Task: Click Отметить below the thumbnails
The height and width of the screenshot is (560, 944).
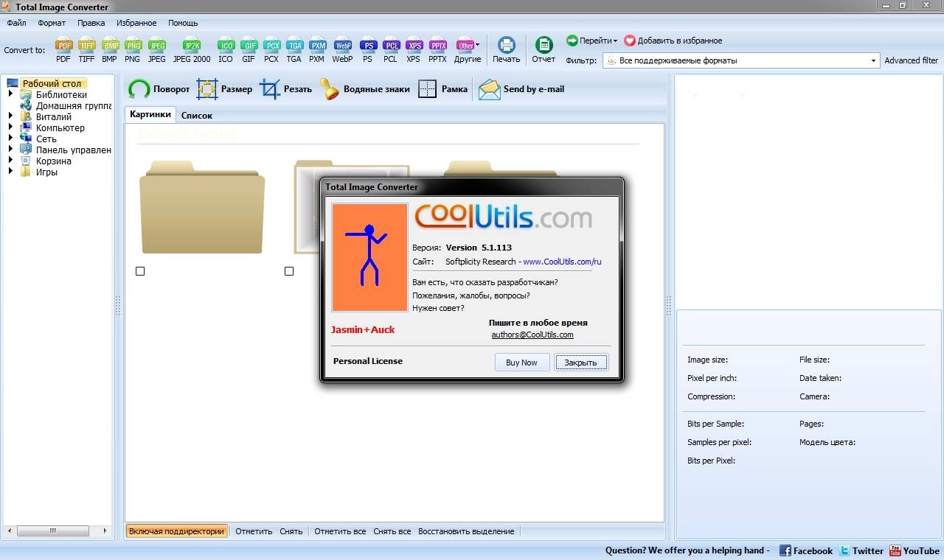Action: tap(254, 531)
